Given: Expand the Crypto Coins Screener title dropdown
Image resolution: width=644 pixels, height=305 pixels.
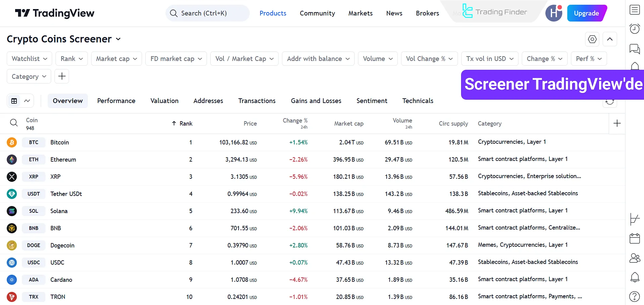Looking at the screenshot, I should click(x=118, y=39).
